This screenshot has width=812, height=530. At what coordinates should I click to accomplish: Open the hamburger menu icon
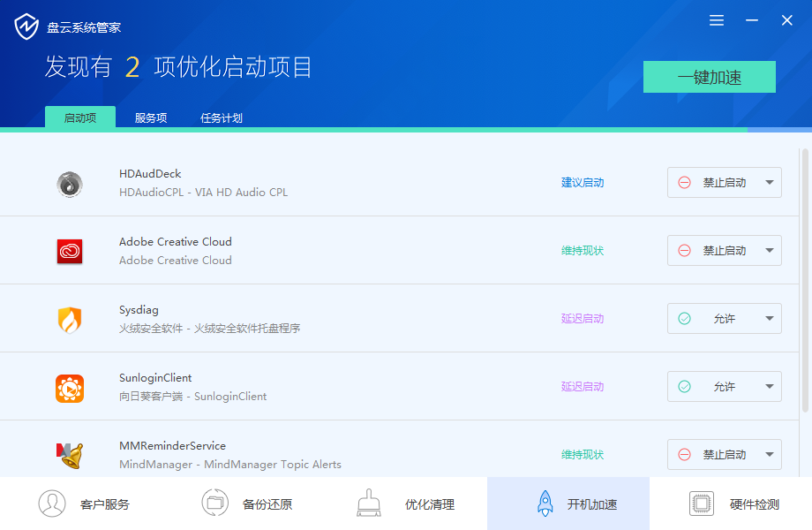click(716, 20)
